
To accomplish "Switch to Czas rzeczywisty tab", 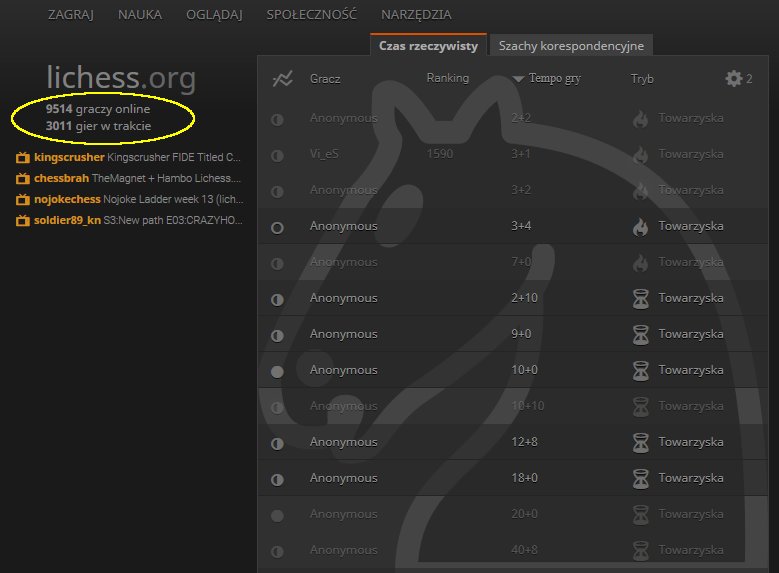I will click(428, 45).
